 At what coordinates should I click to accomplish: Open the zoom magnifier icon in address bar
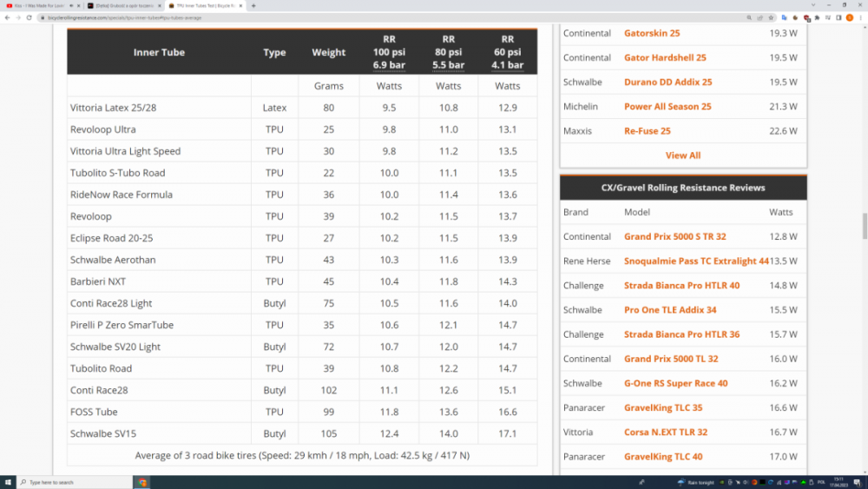click(x=749, y=17)
